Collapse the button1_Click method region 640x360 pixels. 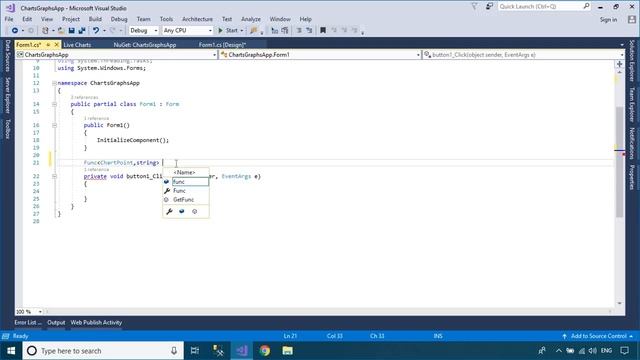click(x=54, y=177)
